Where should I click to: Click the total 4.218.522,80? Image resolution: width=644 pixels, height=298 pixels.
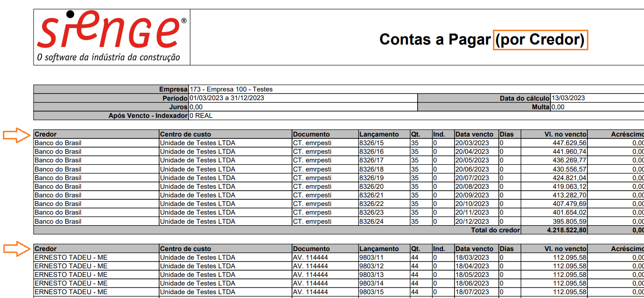point(567,230)
